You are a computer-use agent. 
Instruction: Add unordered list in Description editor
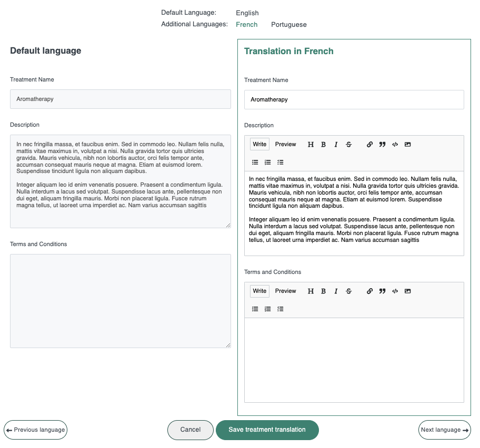[x=255, y=162]
